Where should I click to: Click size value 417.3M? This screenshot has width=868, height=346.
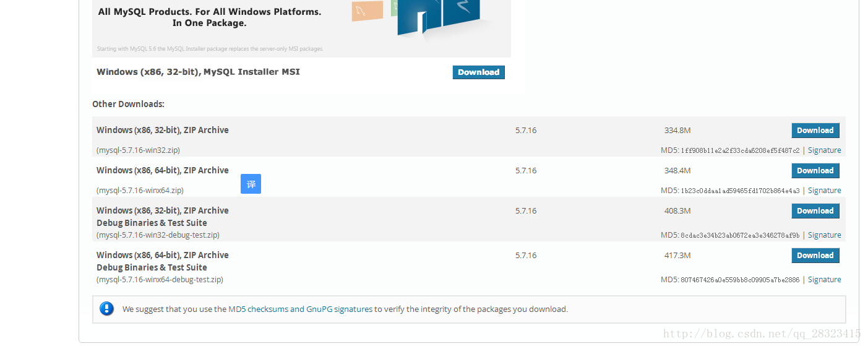677,256
